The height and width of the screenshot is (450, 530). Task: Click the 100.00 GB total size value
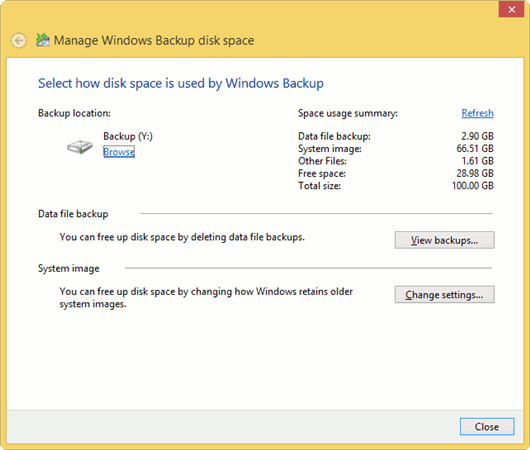(x=473, y=186)
